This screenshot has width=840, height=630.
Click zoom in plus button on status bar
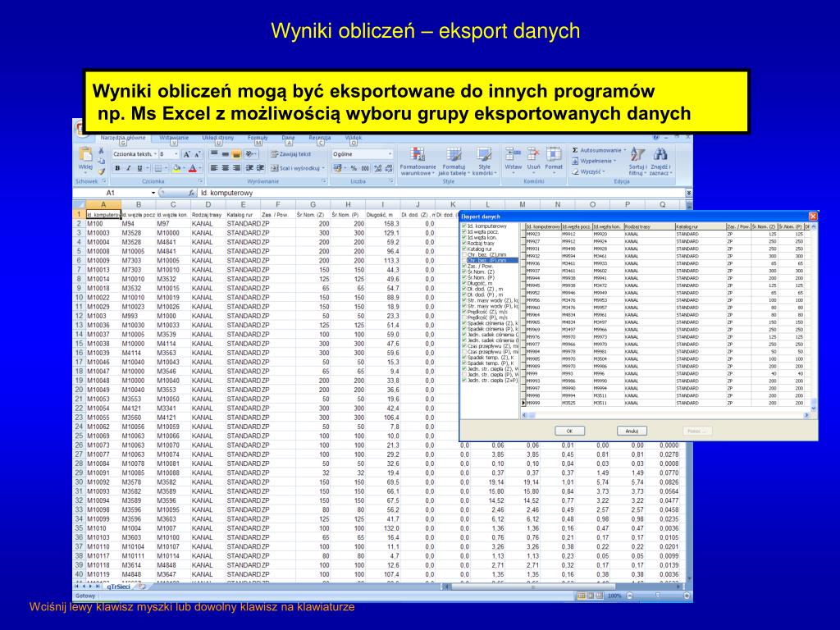687,596
